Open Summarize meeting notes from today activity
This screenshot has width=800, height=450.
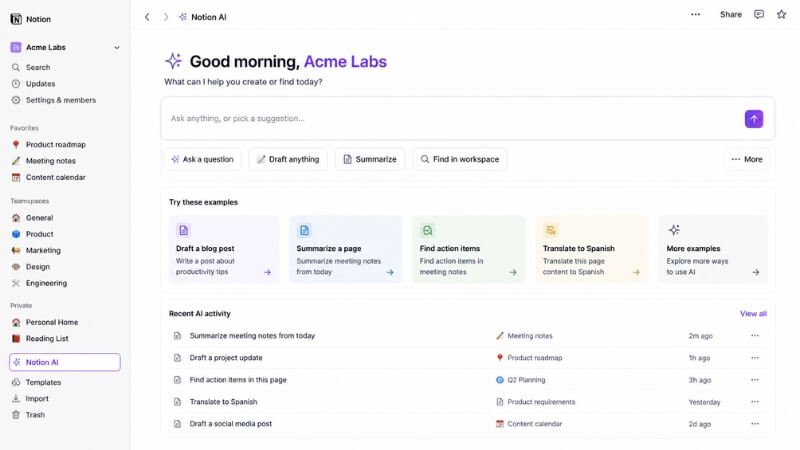[252, 336]
